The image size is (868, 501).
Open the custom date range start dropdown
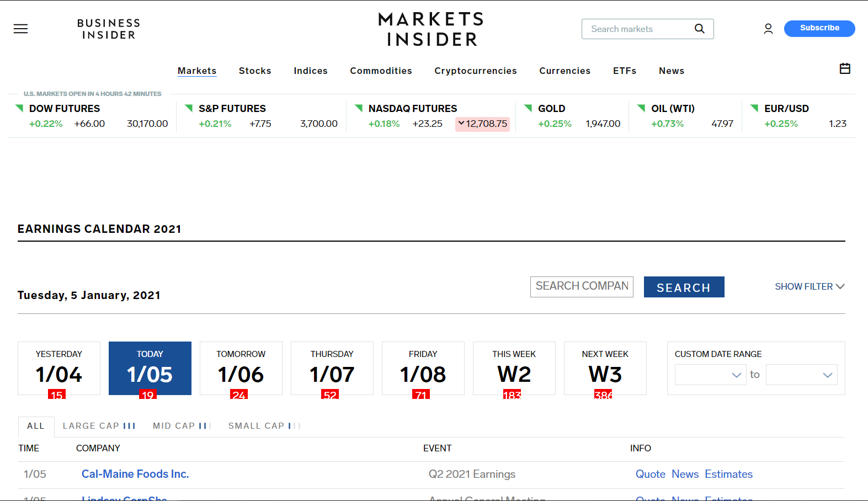coord(711,375)
